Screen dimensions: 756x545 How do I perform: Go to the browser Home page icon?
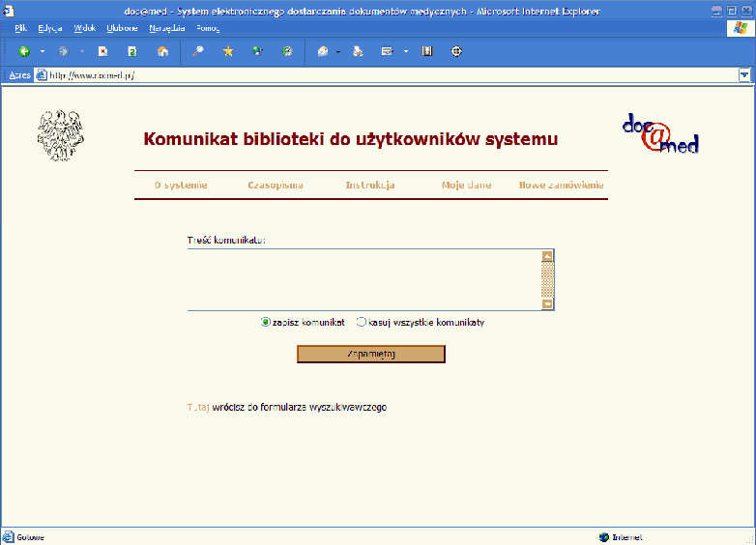[x=162, y=51]
